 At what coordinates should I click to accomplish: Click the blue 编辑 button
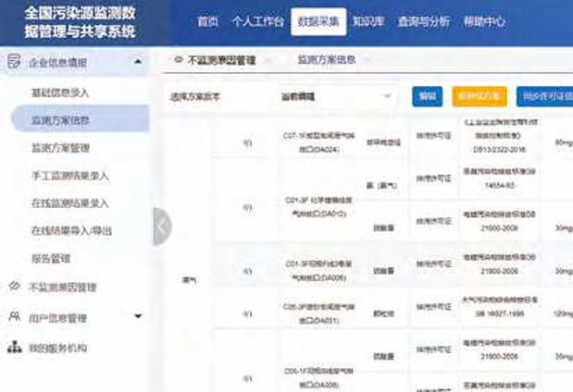(x=427, y=96)
